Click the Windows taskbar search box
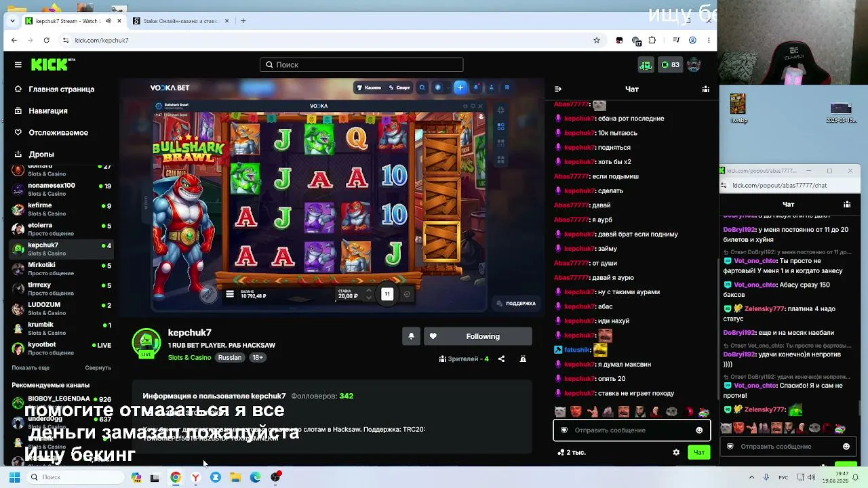Viewport: 868px width, 488px height. coord(76,477)
